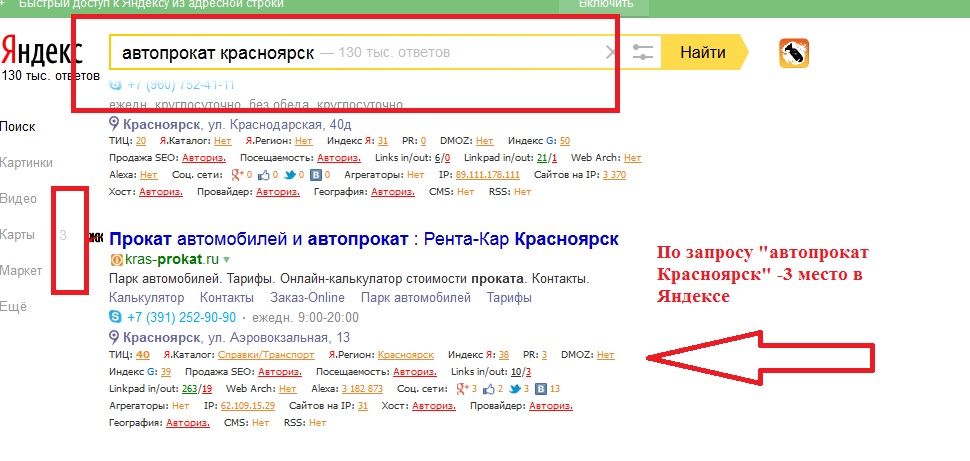Click the Twitter icon showing 0
The image size is (970, 461).
point(290,175)
